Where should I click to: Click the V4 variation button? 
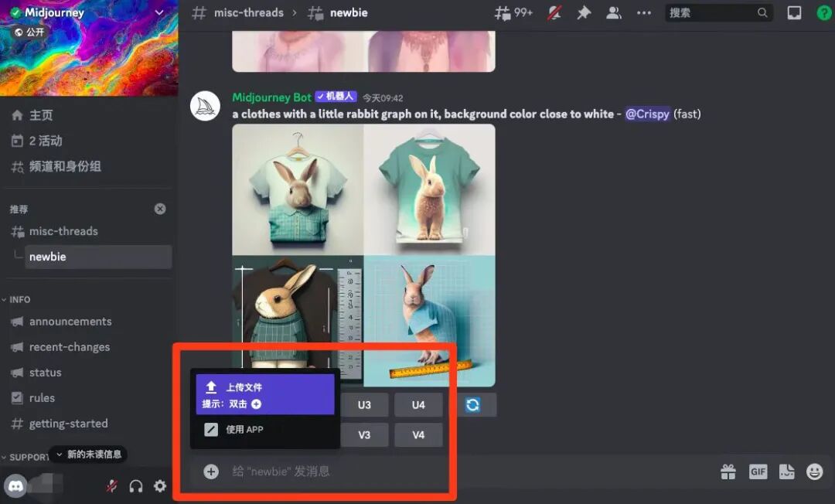pos(418,434)
